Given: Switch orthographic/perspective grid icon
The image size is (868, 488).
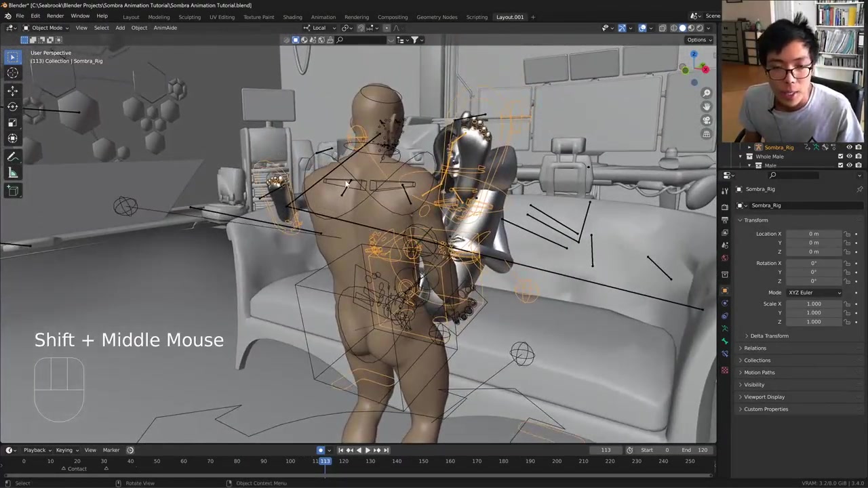Looking at the screenshot, I should coord(707,134).
